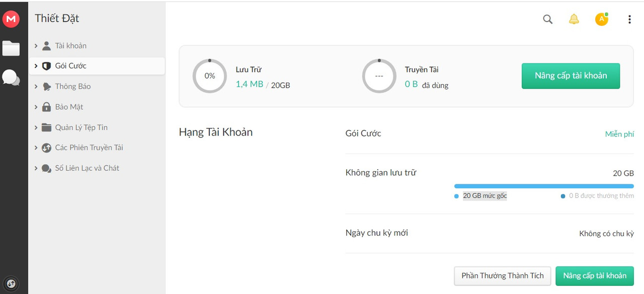The height and width of the screenshot is (294, 644).
Task: Open the chat bubbles icon in sidebar
Action: pos(11,78)
